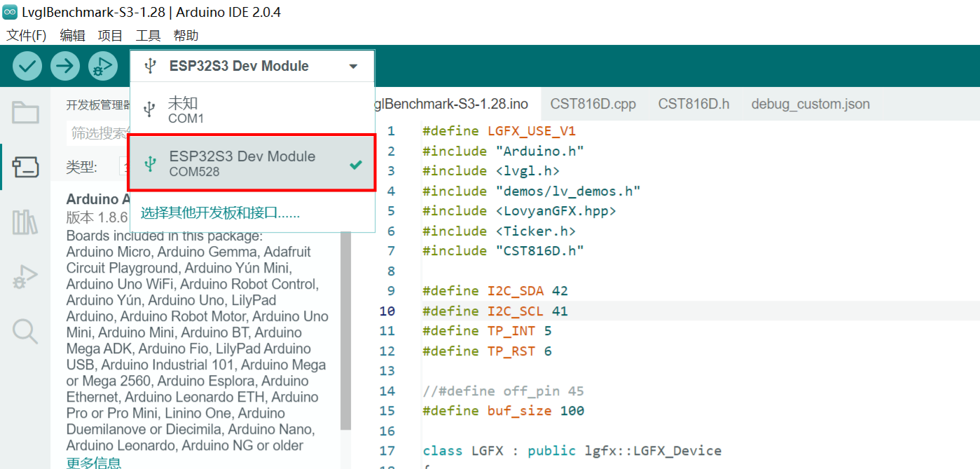The width and height of the screenshot is (980, 469).
Task: Click the boards filter search field
Action: pos(98,133)
